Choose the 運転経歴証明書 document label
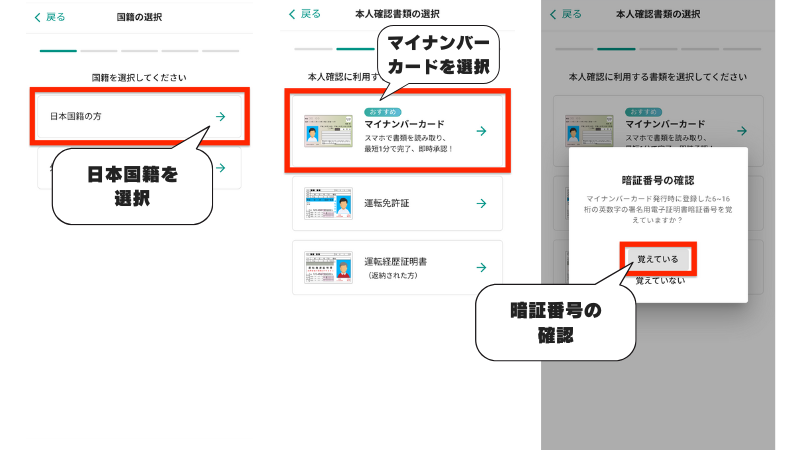The width and height of the screenshot is (800, 450). click(396, 260)
